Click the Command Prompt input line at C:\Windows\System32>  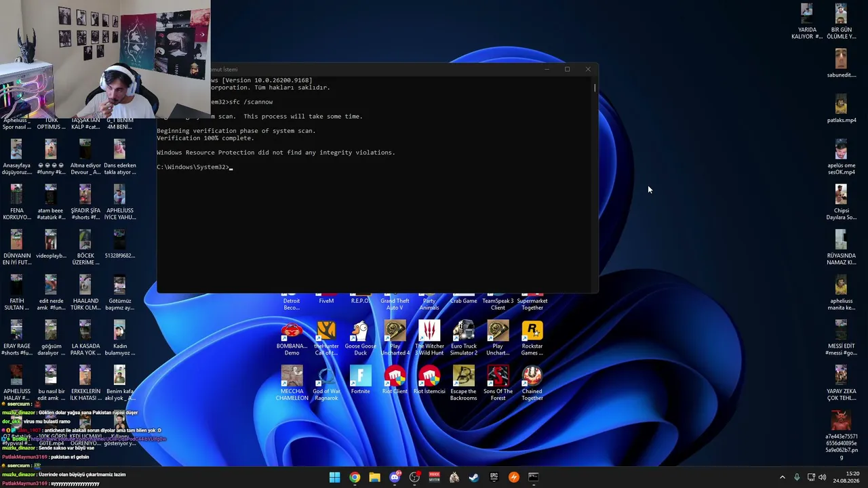tap(194, 167)
